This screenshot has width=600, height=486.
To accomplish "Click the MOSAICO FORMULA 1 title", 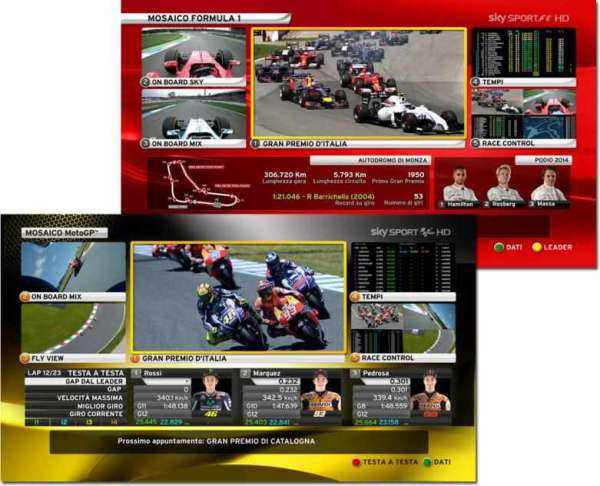I will pyautogui.click(x=194, y=18).
